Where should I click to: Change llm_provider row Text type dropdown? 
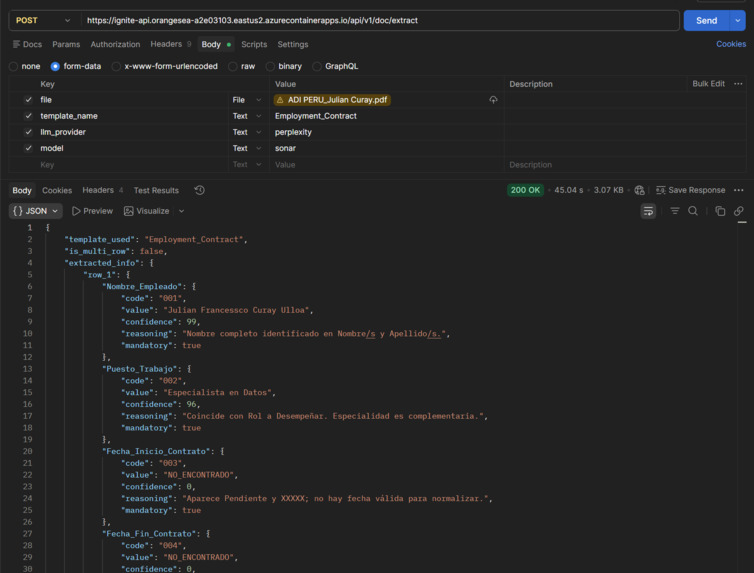click(x=247, y=132)
